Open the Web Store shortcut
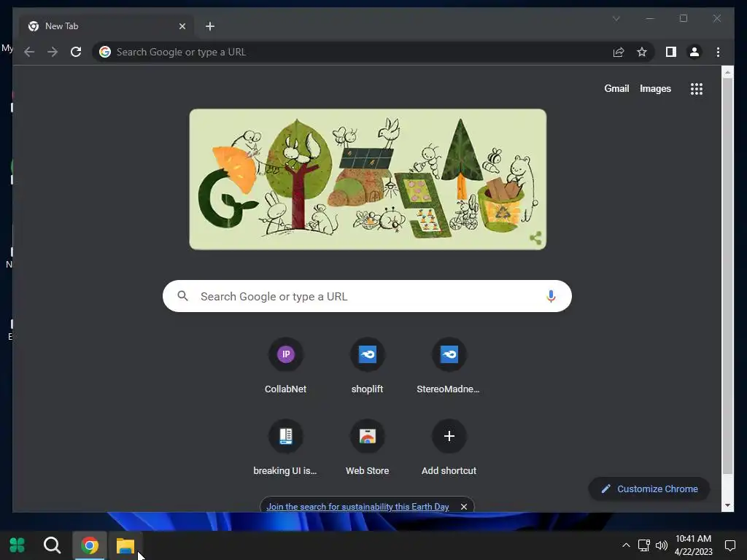Image resolution: width=747 pixels, height=560 pixels. point(368,446)
